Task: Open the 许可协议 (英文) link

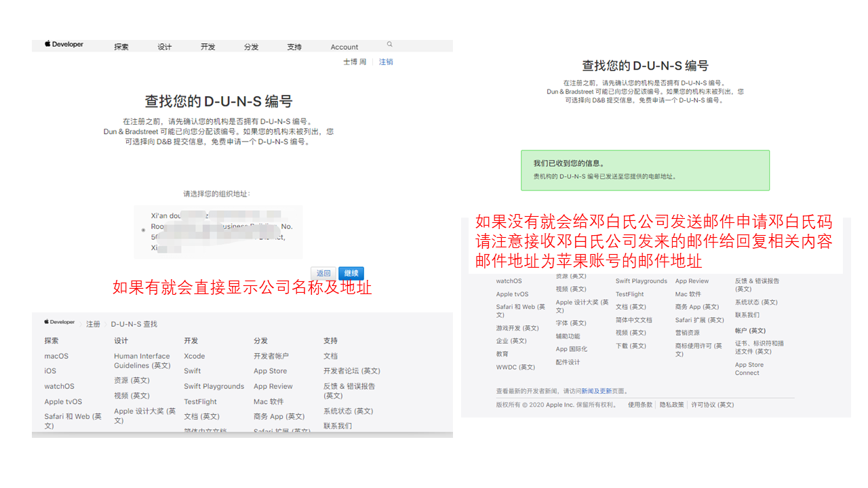Action: point(713,405)
